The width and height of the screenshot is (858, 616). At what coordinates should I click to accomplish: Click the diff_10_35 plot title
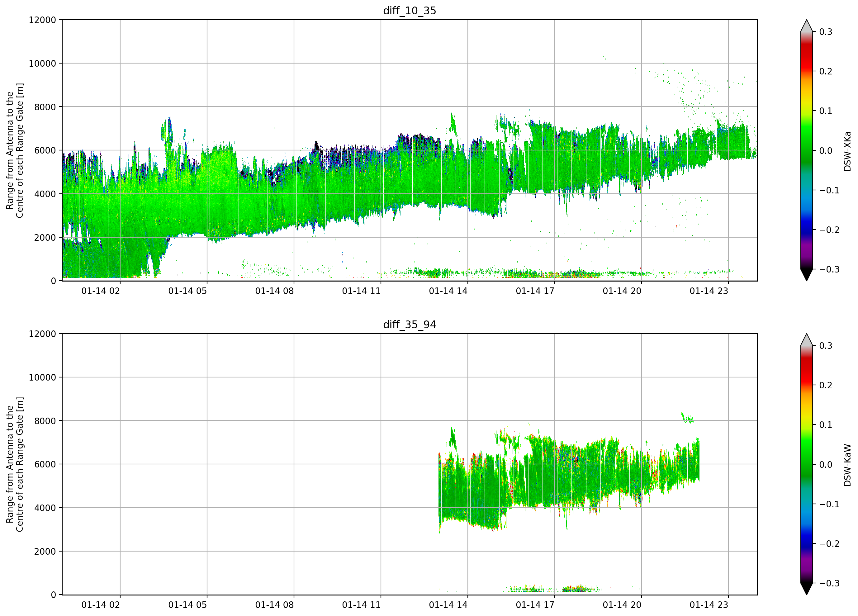(409, 11)
